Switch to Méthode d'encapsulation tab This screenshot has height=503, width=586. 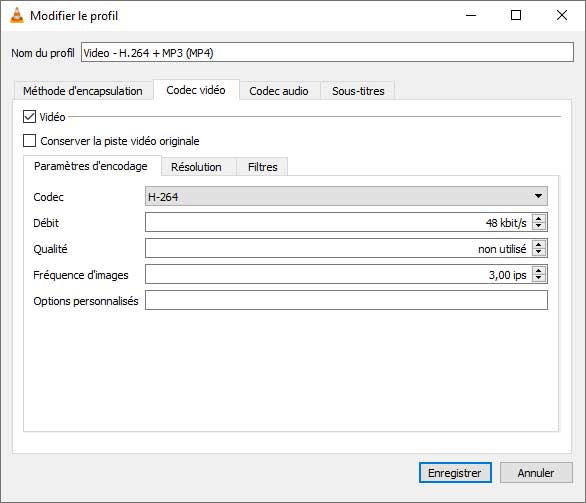pos(83,91)
